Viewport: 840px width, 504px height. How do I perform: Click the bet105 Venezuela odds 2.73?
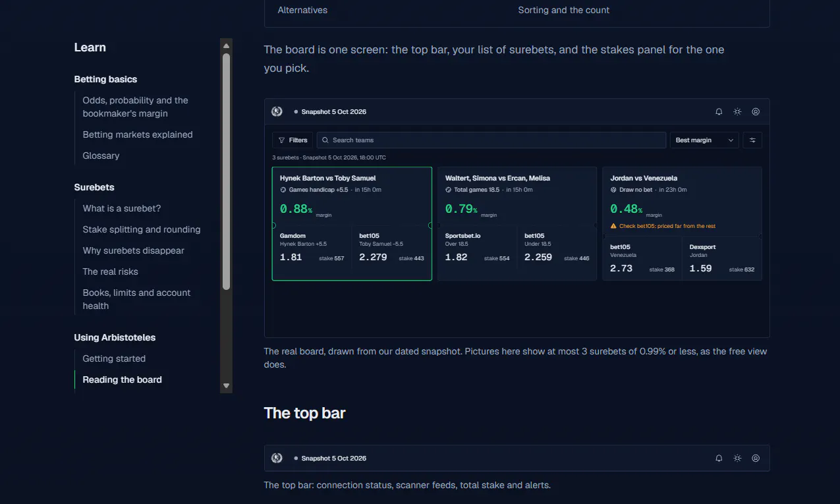coord(621,269)
